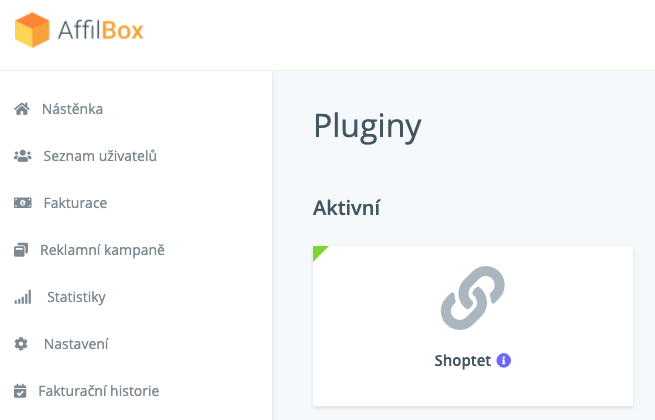Image resolution: width=655 pixels, height=420 pixels.
Task: Click the Shoptet plugin name label
Action: click(463, 361)
